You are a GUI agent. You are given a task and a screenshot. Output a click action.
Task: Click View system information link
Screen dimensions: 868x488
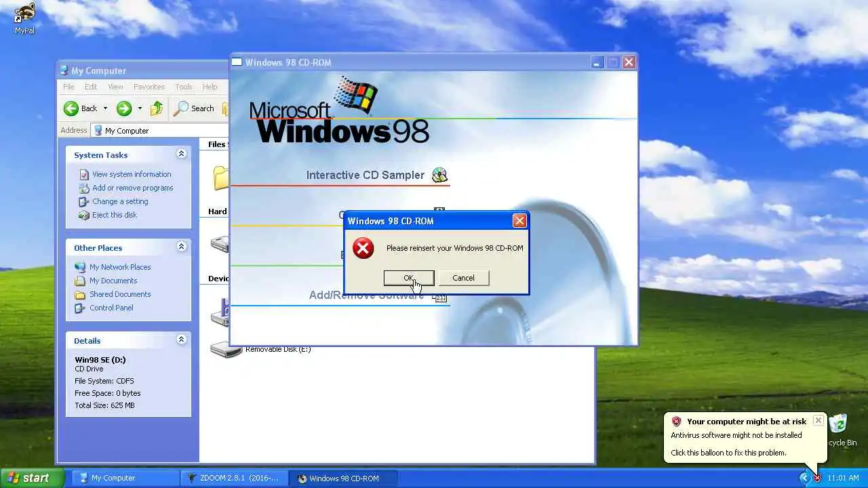tap(132, 174)
